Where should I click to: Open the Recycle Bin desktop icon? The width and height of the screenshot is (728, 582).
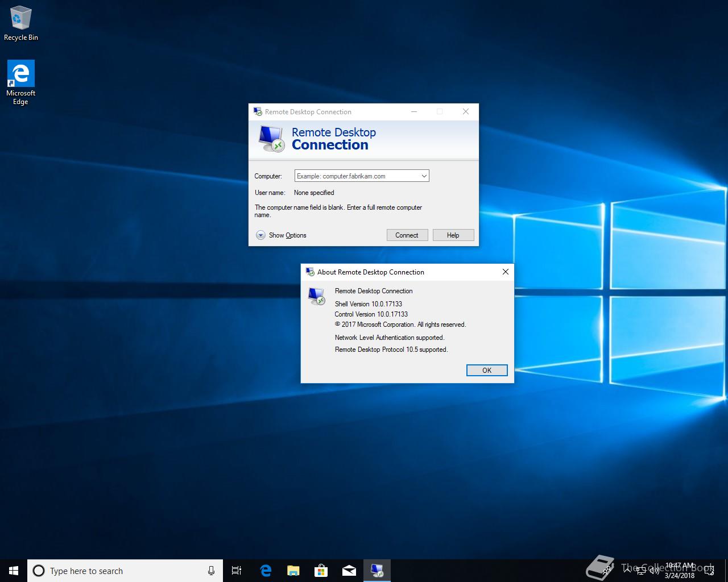pyautogui.click(x=20, y=24)
